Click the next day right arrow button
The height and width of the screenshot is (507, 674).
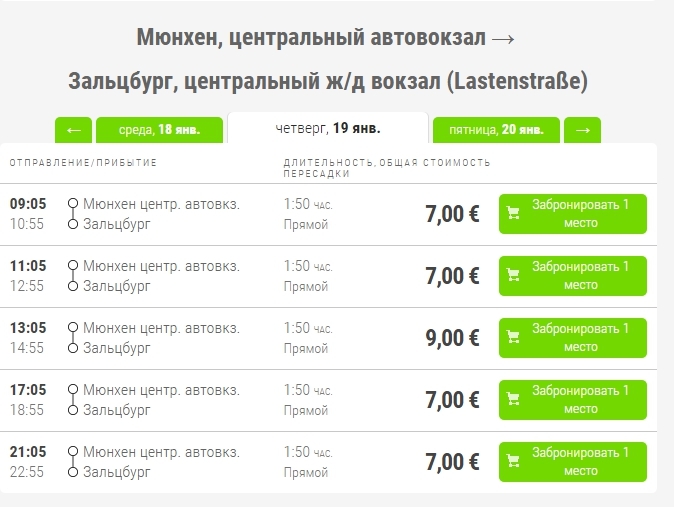click(583, 130)
